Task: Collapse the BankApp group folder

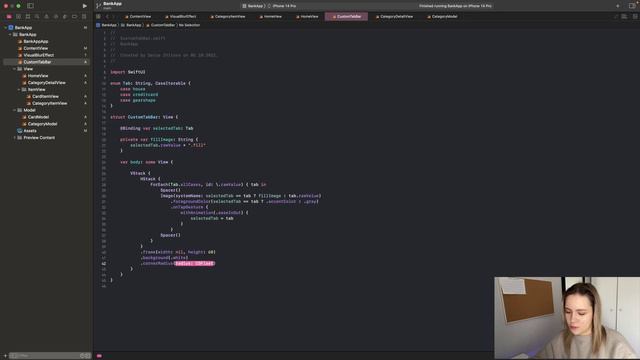Action: pyautogui.click(x=10, y=35)
